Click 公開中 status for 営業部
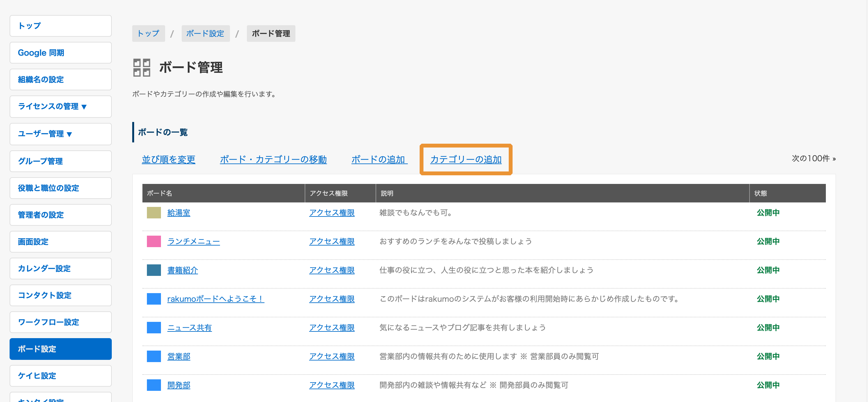 pyautogui.click(x=768, y=356)
